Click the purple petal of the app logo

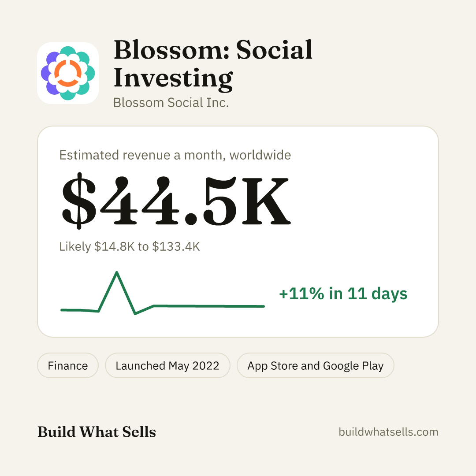pyautogui.click(x=48, y=73)
